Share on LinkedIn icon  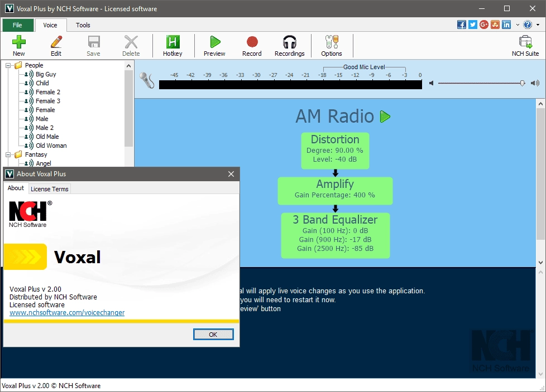(x=506, y=25)
